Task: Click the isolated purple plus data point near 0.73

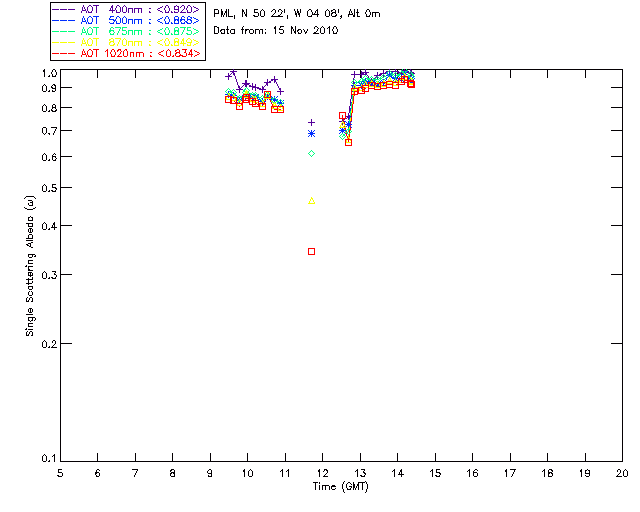Action: pyautogui.click(x=311, y=122)
